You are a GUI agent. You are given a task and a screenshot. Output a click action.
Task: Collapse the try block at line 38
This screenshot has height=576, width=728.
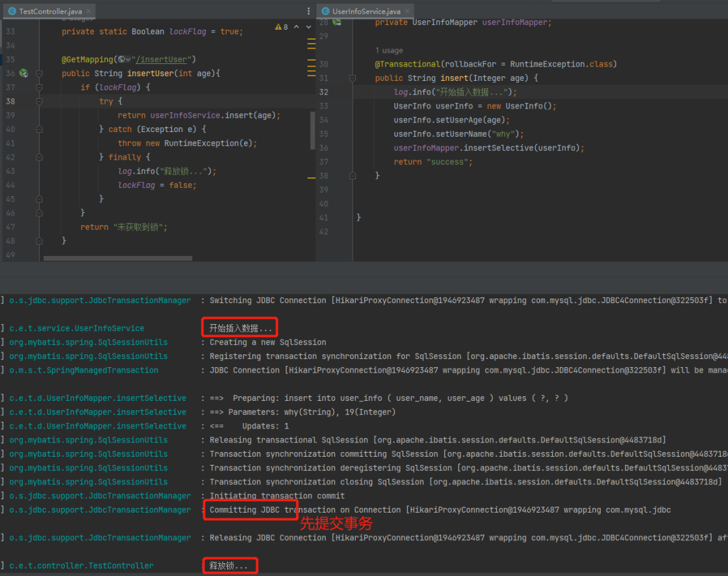(x=40, y=101)
